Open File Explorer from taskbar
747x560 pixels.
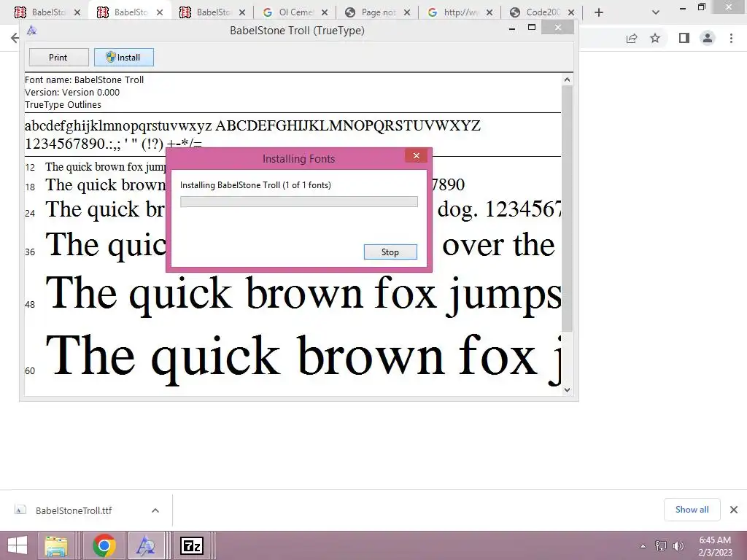click(x=55, y=545)
